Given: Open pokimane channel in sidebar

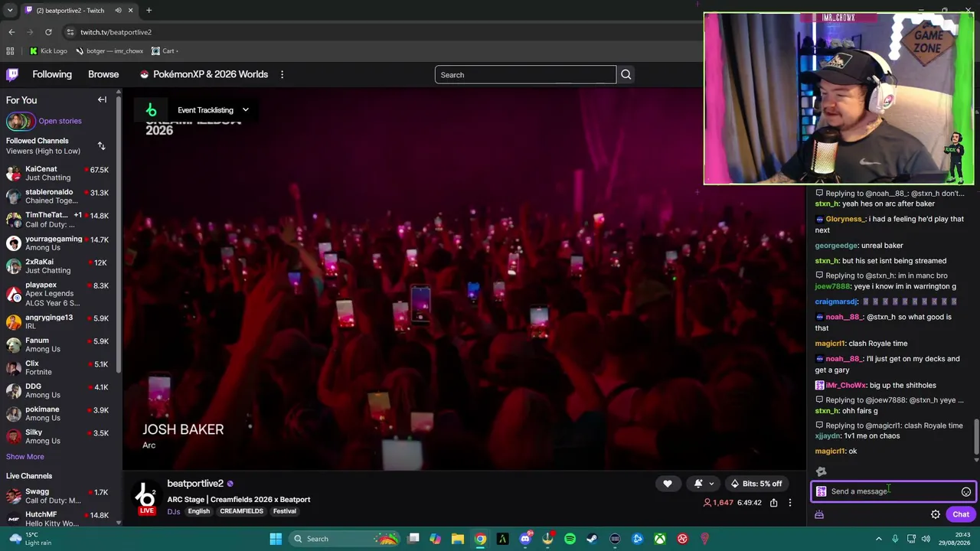Looking at the screenshot, I should coord(57,413).
